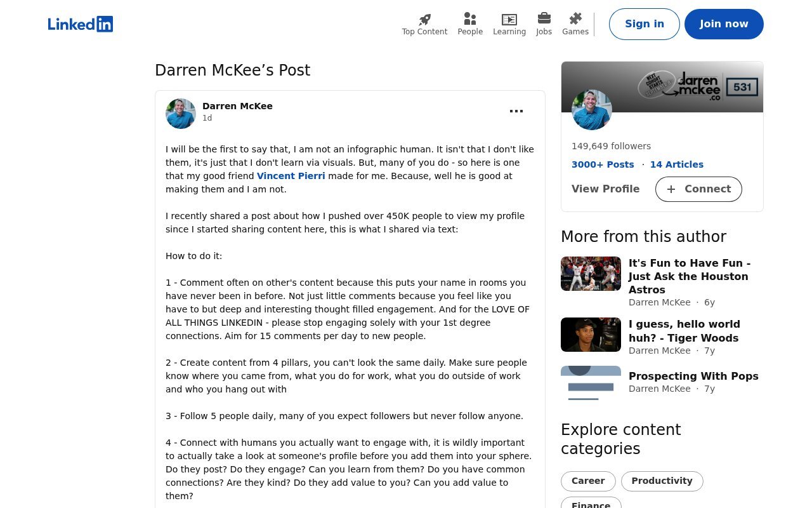This screenshot has height=508, width=812.
Task: Open the Learning section
Action: [x=509, y=24]
